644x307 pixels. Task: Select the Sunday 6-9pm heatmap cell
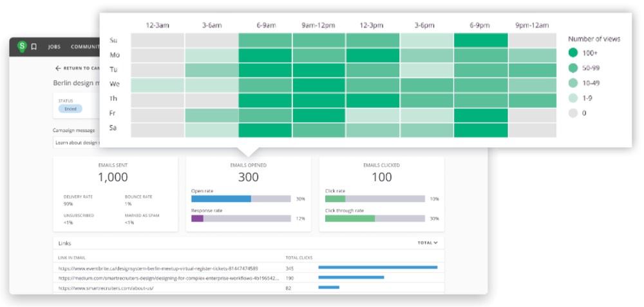point(480,40)
